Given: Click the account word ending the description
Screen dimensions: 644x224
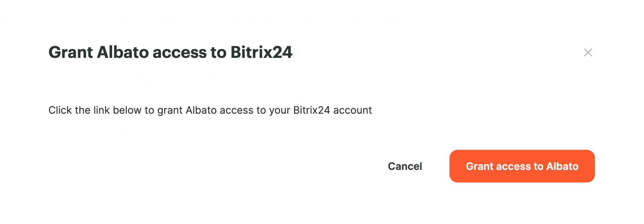Looking at the screenshot, I should (x=352, y=110).
